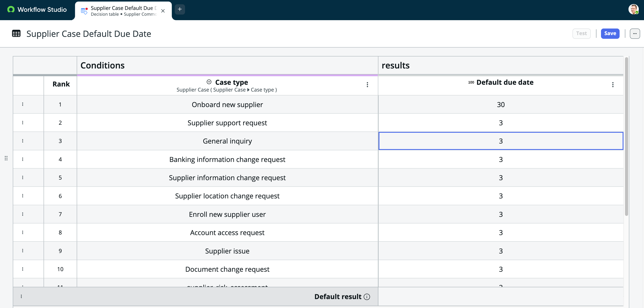
Task: Open row menu for General inquiry
Action: point(22,141)
